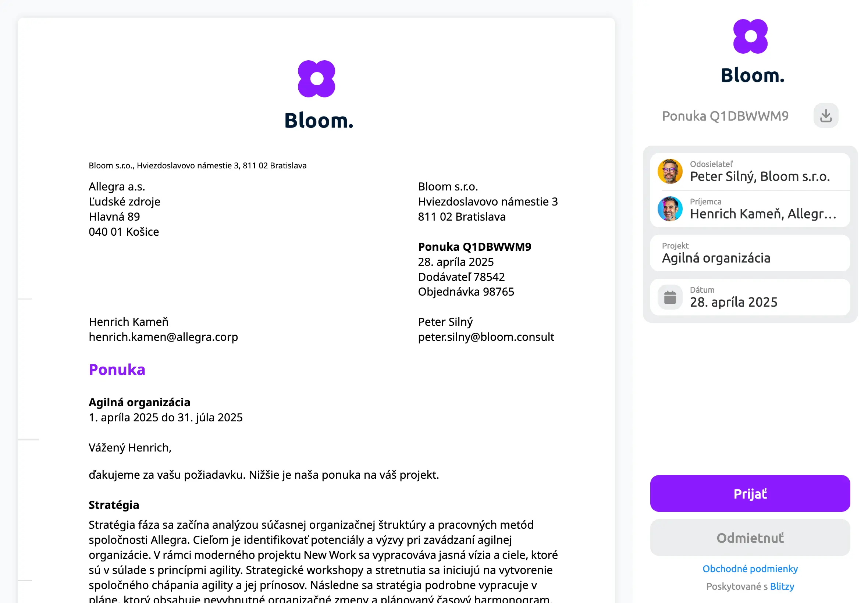
Task: Reject the offer with Odmietnuť button
Action: [749, 537]
